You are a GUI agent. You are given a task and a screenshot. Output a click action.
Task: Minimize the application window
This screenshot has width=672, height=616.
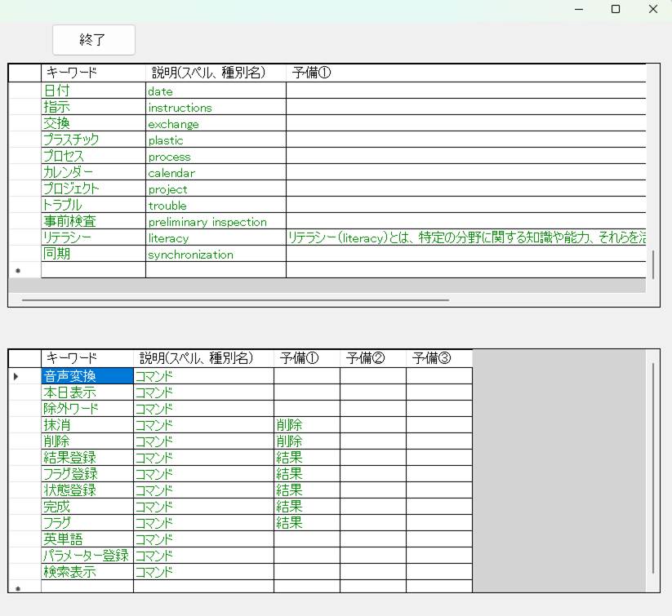579,9
